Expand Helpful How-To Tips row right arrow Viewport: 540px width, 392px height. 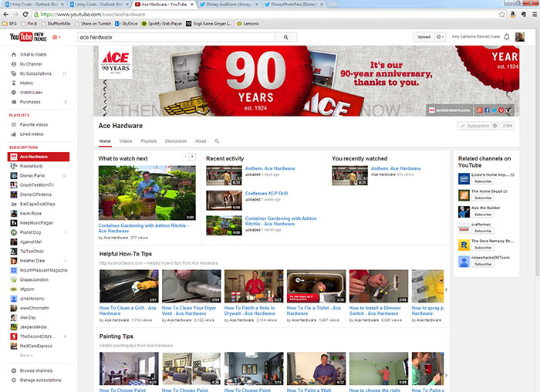click(x=447, y=289)
